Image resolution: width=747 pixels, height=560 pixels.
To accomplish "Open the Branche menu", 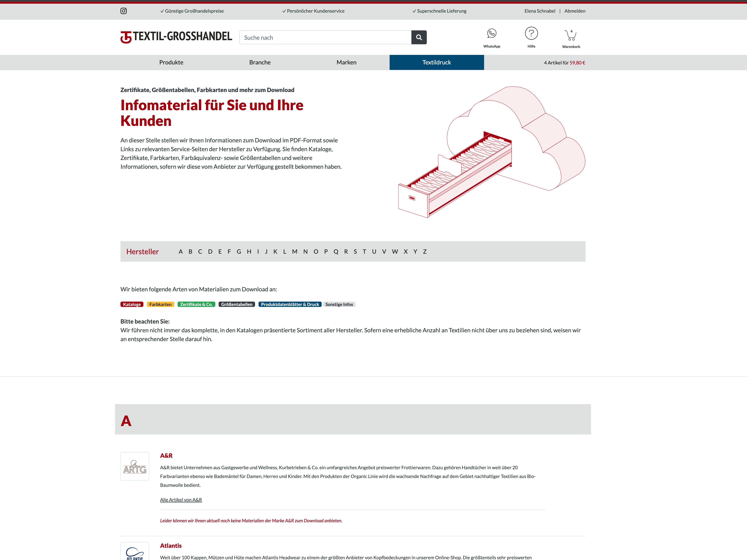I will 260,62.
